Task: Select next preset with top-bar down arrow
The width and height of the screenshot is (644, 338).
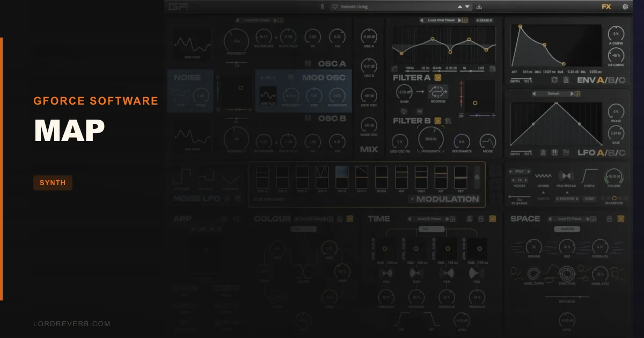Action: [x=468, y=7]
